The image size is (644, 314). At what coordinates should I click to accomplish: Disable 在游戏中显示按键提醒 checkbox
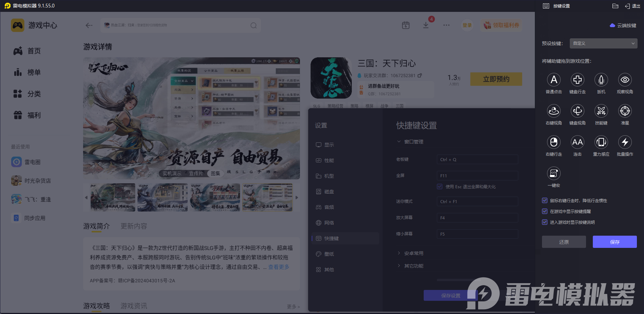point(545,212)
